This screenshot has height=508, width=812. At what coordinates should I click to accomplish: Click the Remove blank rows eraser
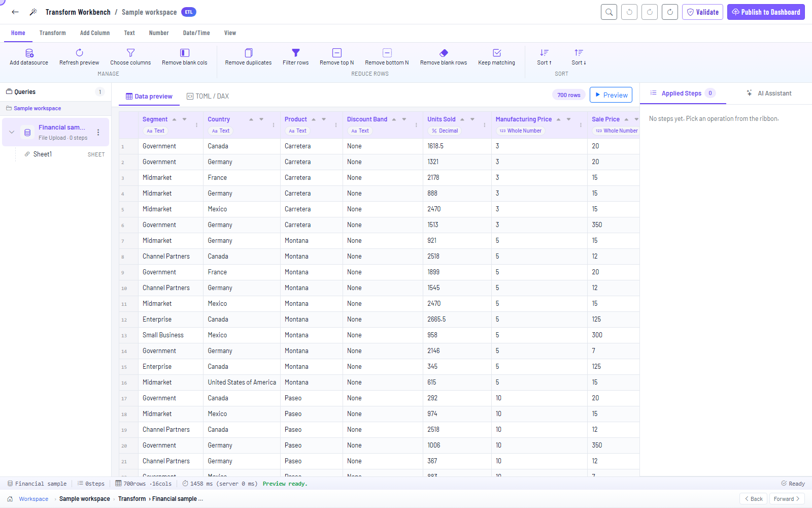[444, 57]
